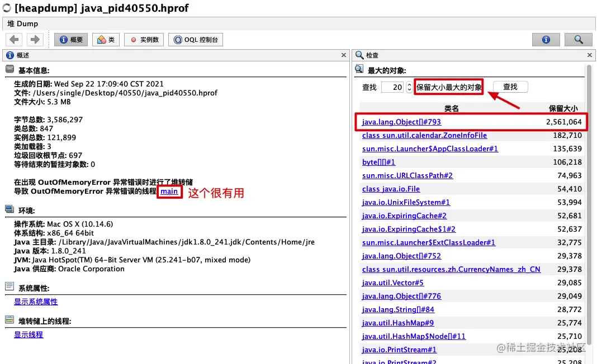Click 显示线程 link
This screenshot has width=597, height=364.
coord(29,335)
